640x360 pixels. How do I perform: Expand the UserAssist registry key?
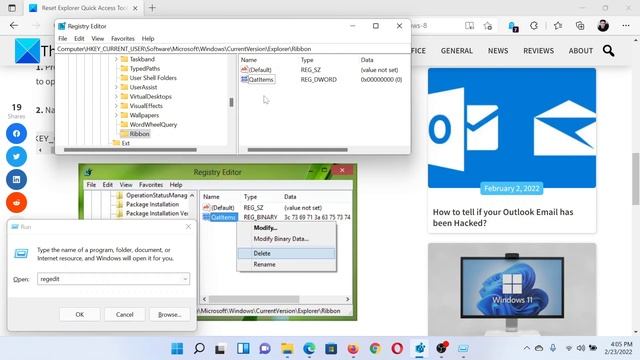pos(116,87)
